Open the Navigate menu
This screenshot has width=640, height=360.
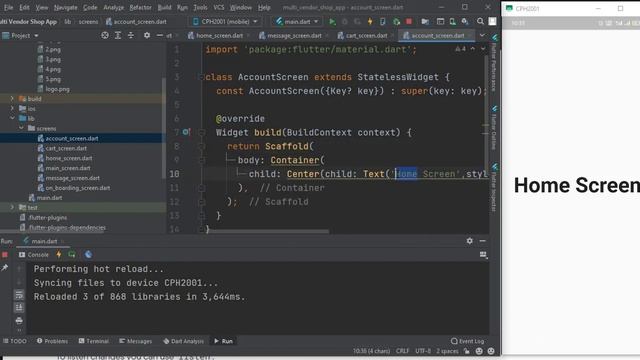(x=65, y=7)
